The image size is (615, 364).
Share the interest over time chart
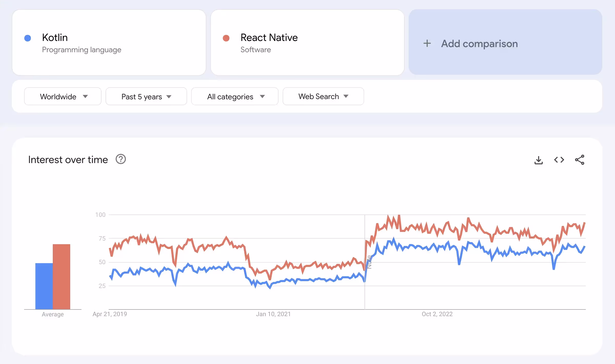tap(579, 160)
